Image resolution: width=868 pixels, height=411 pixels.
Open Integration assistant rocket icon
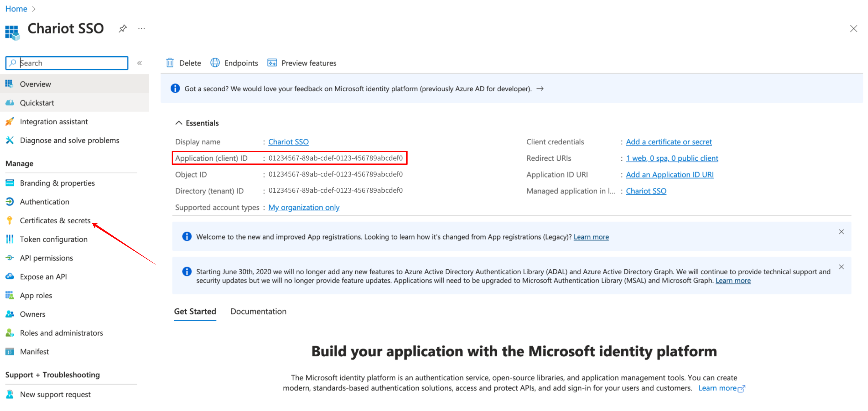[x=10, y=122]
